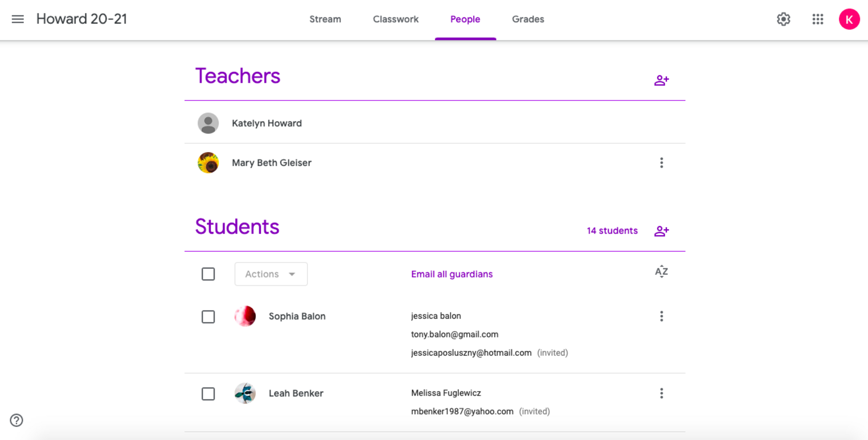The image size is (868, 440).
Task: Switch to the Stream tab
Action: click(x=325, y=19)
